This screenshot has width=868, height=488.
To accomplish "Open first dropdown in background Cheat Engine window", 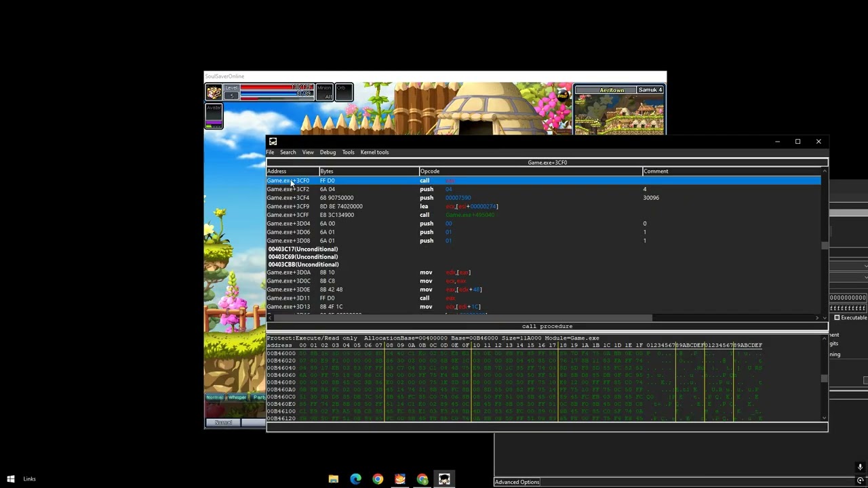I will (x=849, y=266).
